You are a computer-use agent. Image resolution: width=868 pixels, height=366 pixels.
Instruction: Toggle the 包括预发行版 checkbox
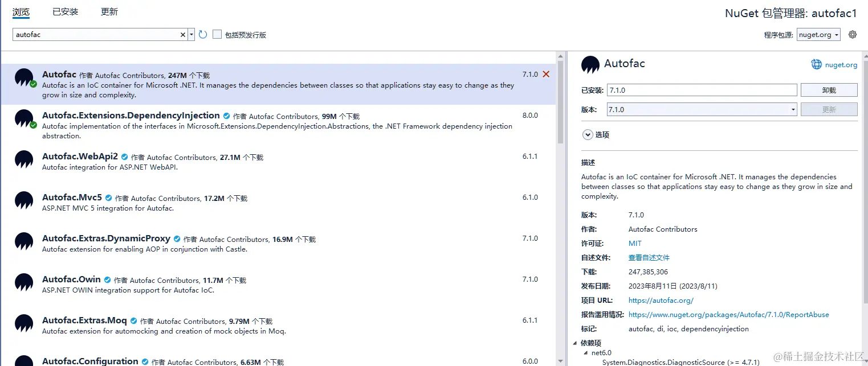tap(217, 35)
